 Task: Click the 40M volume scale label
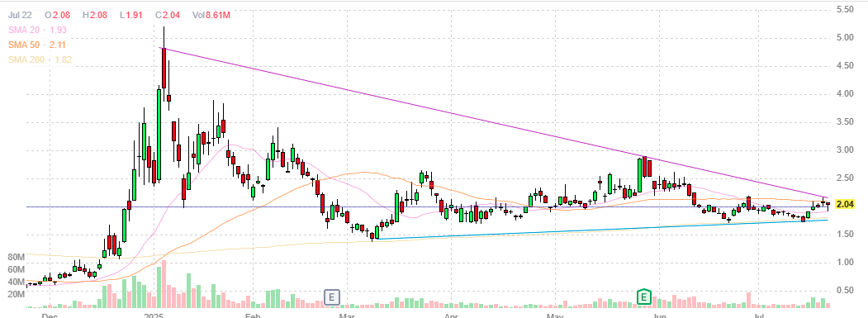point(15,282)
